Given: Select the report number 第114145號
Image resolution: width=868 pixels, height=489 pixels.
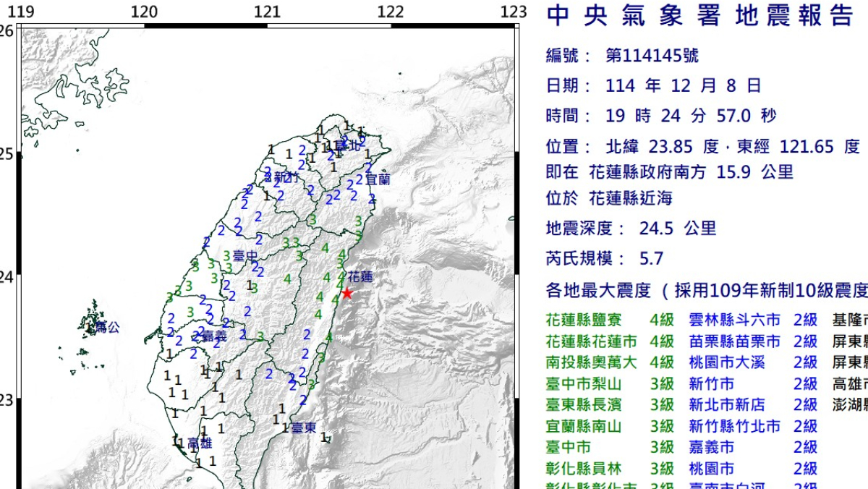Looking at the screenshot, I should [652, 56].
